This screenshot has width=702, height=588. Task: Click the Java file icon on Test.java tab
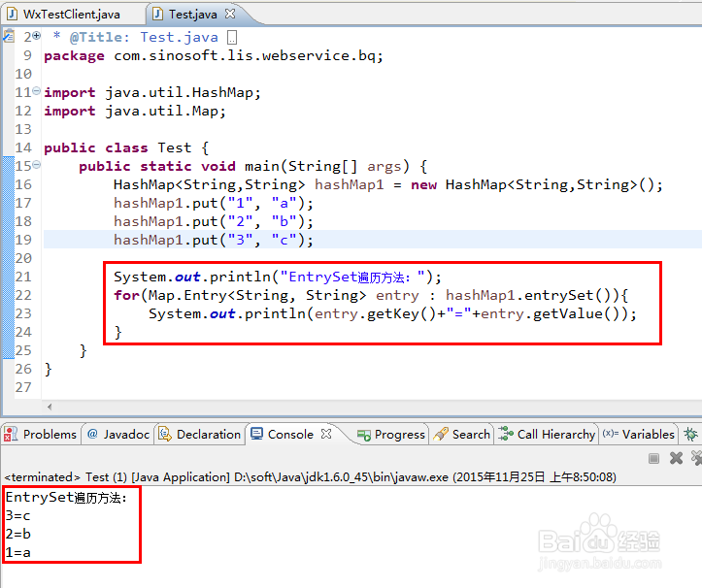[157, 15]
